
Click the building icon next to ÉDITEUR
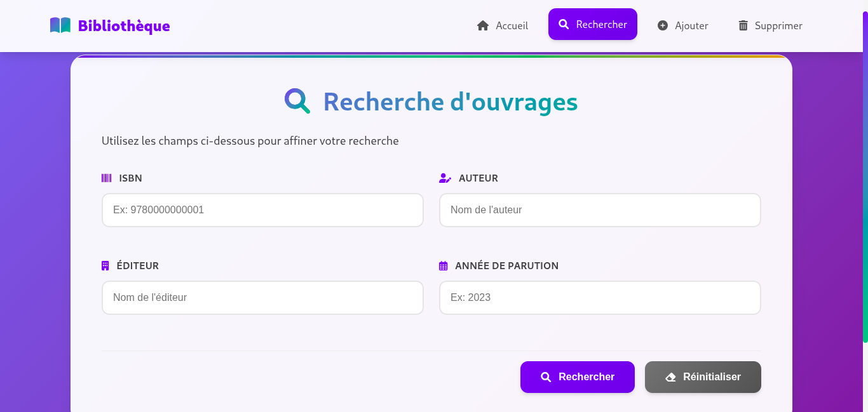105,265
